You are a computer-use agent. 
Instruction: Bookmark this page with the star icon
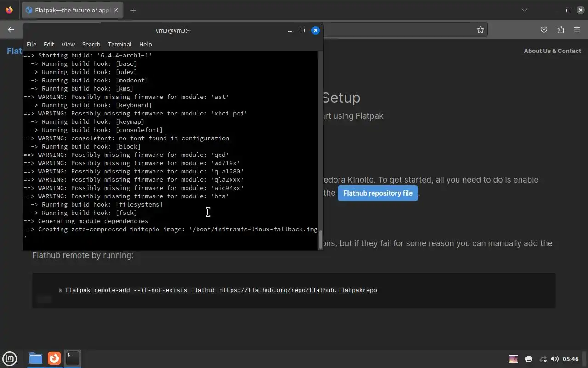(480, 29)
